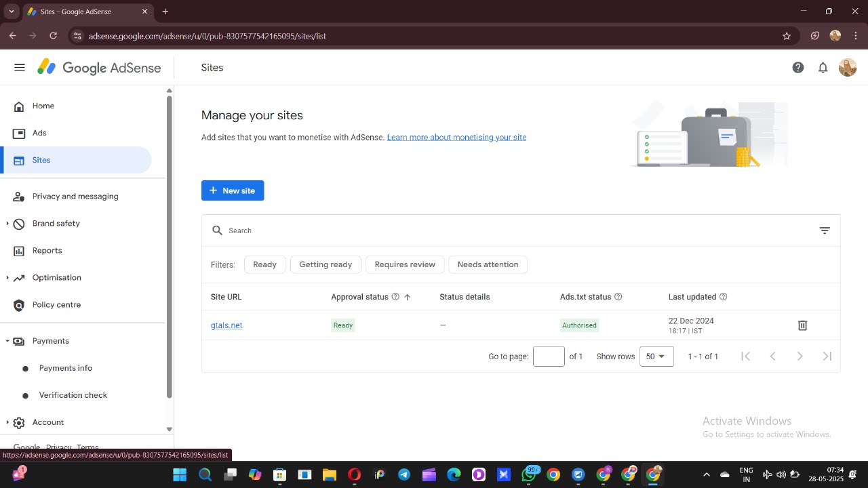This screenshot has height=488, width=868.
Task: Open the notifications bell
Action: 823,67
